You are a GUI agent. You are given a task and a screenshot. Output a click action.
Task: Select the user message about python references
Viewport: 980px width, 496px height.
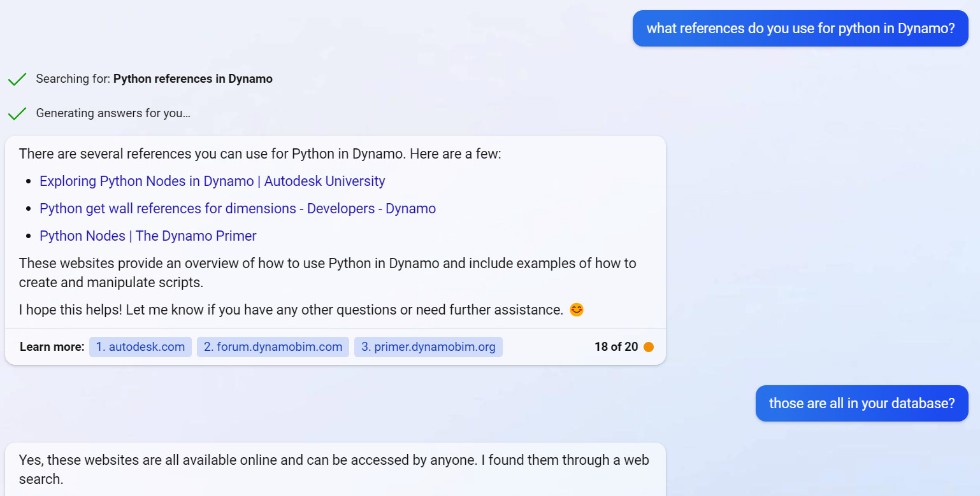click(800, 28)
